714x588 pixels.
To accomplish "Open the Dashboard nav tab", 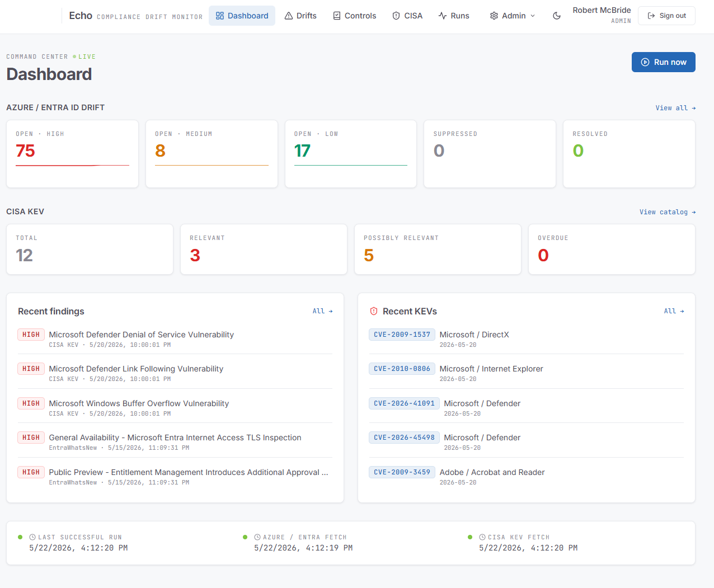I will (x=242, y=16).
